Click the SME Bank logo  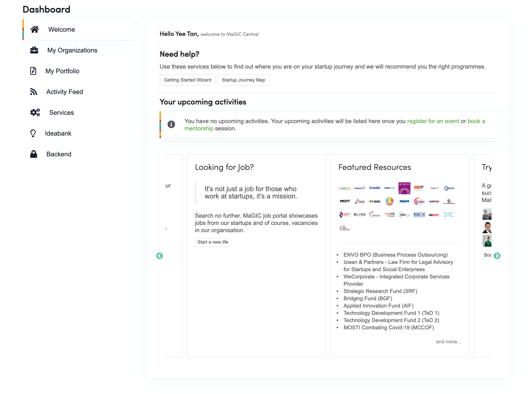point(390,215)
